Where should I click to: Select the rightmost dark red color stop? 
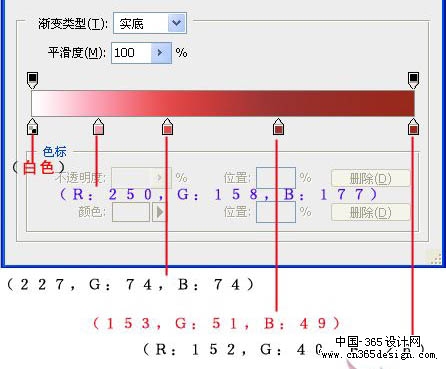413,126
